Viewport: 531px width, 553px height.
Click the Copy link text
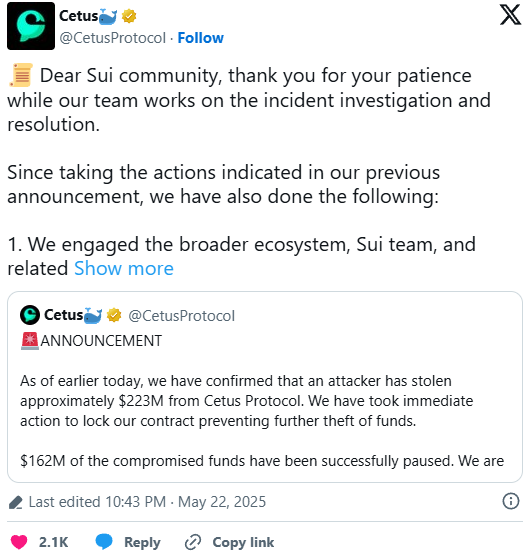click(243, 542)
